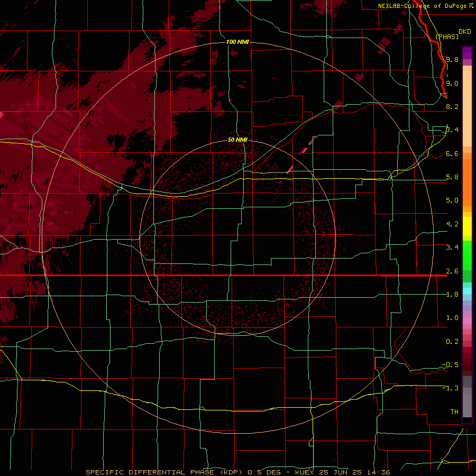Click the 5.8 scale value
The width and height of the screenshot is (476, 476).
point(452,177)
